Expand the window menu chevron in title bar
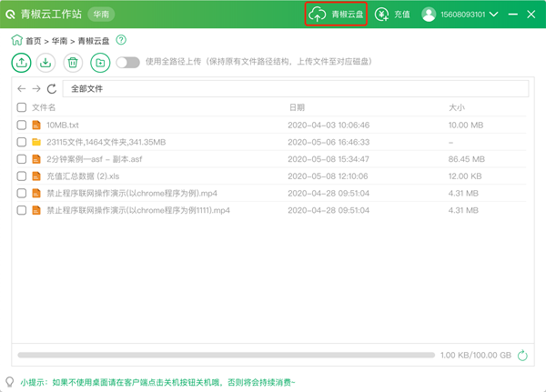The height and width of the screenshot is (392, 546). [x=507, y=15]
